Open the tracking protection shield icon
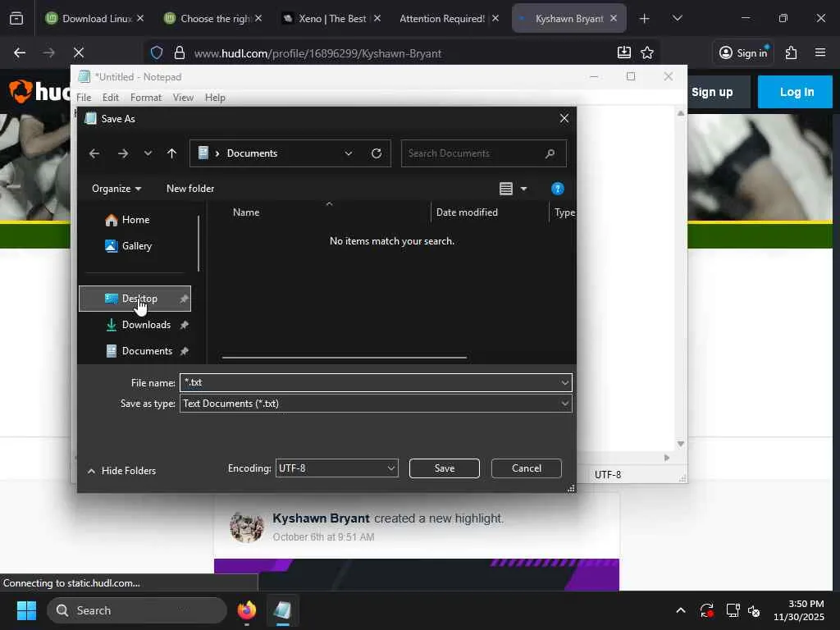The height and width of the screenshot is (630, 840). [x=157, y=53]
